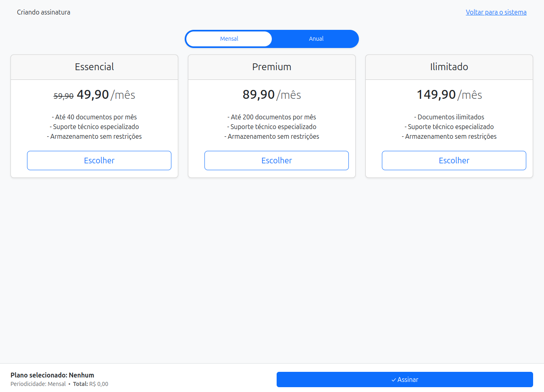Choose the Ilimitado plan

click(x=454, y=161)
